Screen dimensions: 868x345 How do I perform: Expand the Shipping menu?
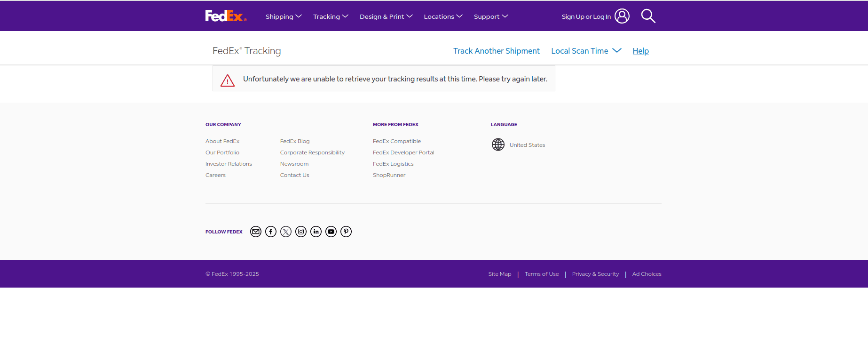tap(284, 16)
